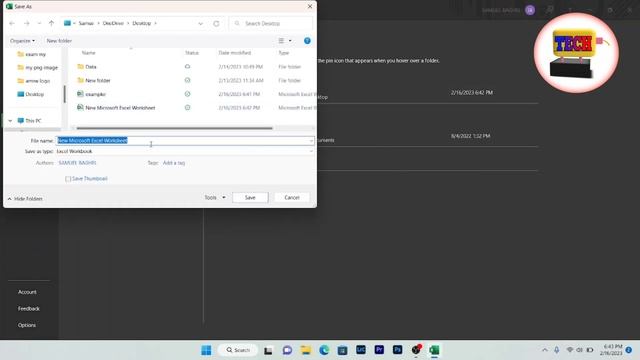Open the Tools dropdown
640x360 pixels.
pos(215,198)
